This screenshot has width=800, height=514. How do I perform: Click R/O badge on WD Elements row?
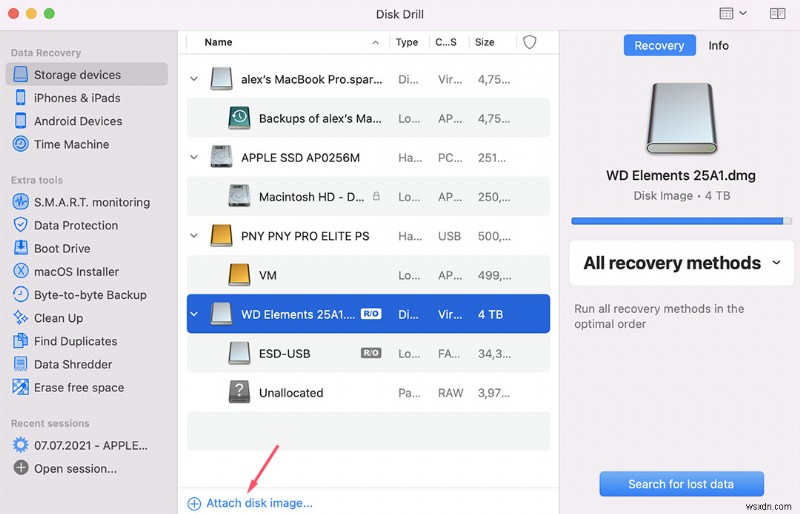371,313
